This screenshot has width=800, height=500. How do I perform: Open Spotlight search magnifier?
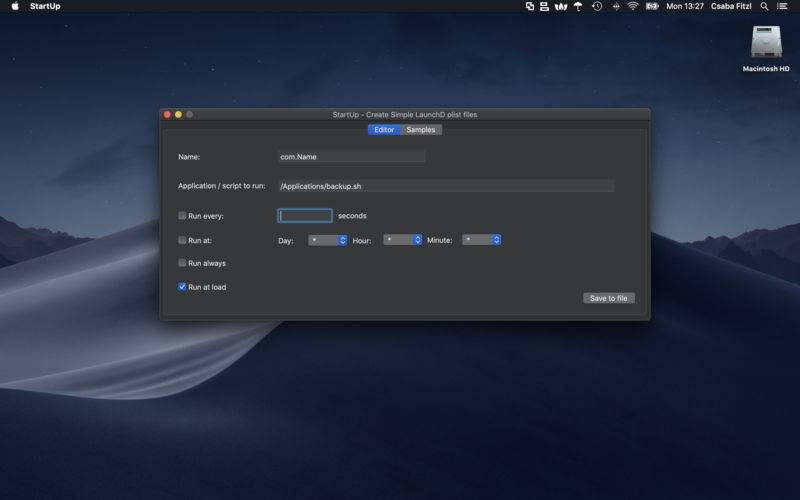(764, 6)
